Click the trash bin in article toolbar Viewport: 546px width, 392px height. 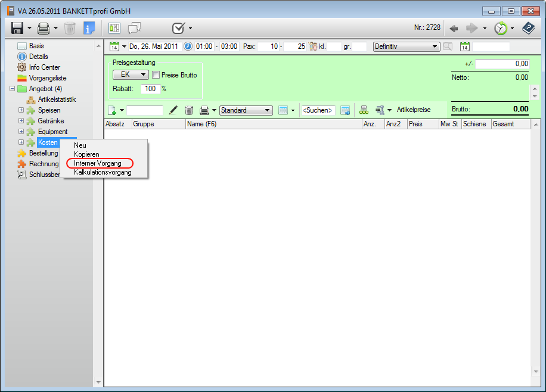pyautogui.click(x=189, y=110)
